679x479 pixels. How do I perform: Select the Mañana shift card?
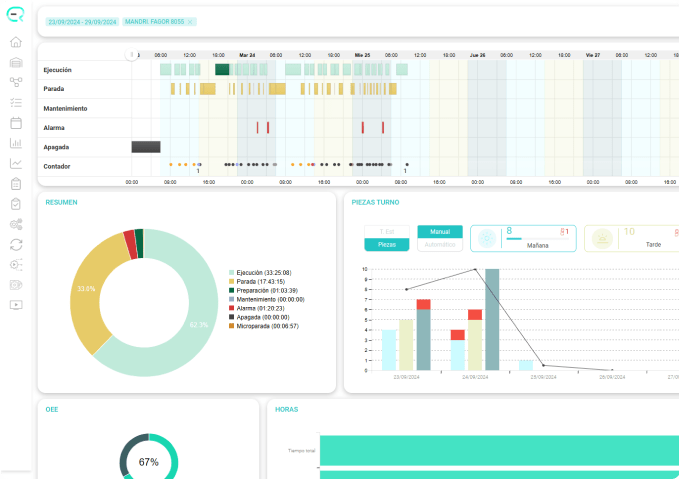[x=523, y=238]
